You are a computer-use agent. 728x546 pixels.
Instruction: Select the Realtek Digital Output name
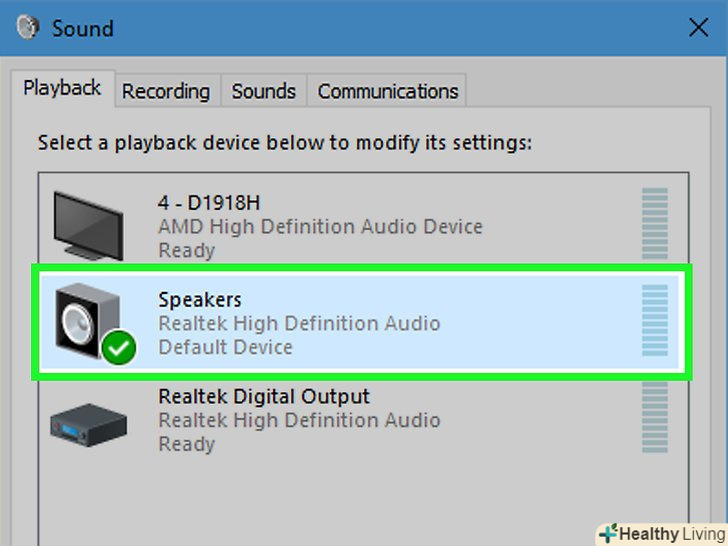coord(264,396)
